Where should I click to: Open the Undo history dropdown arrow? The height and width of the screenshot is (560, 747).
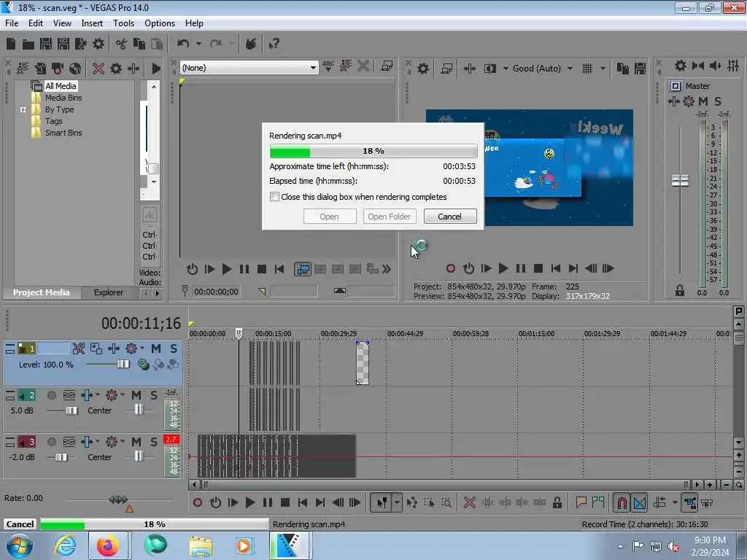pos(198,44)
